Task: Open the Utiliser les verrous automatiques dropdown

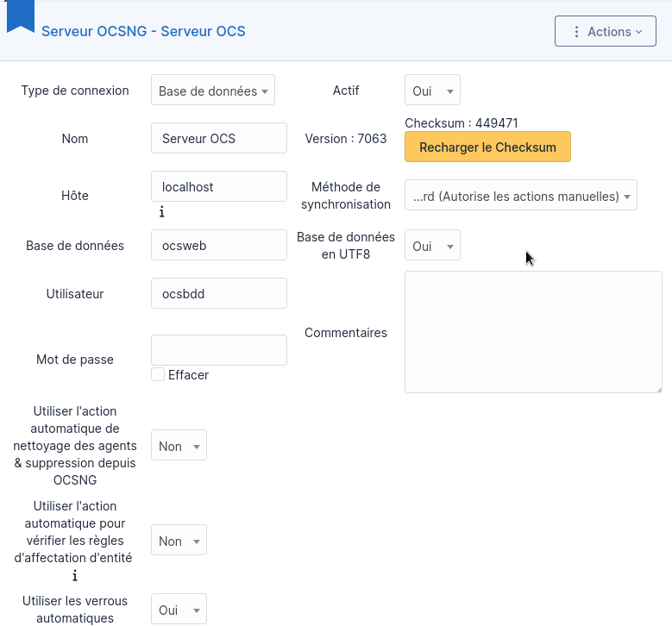Action: pos(179,610)
